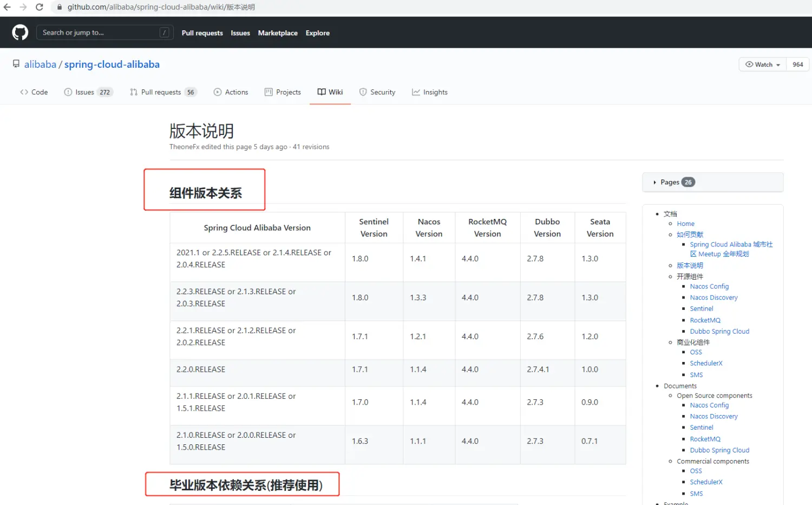Open Nacos Discovery under 开源组件

pos(713,297)
